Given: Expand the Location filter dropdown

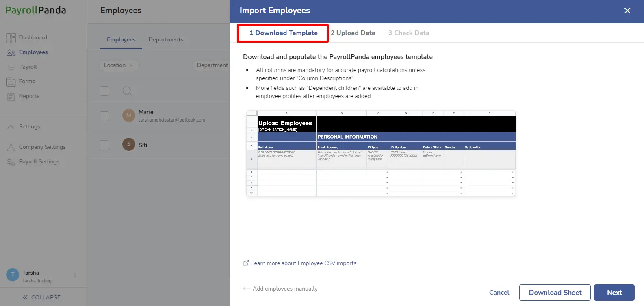Looking at the screenshot, I should click(x=119, y=65).
